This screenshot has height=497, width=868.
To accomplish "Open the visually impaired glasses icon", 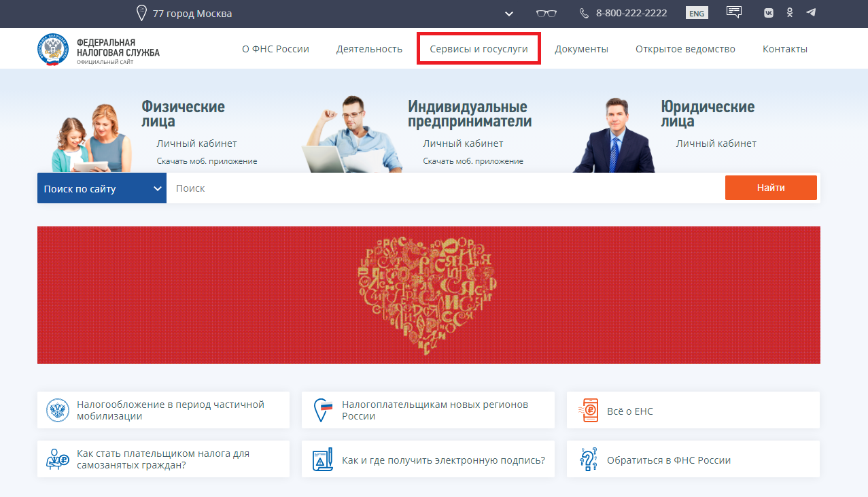I will (546, 14).
